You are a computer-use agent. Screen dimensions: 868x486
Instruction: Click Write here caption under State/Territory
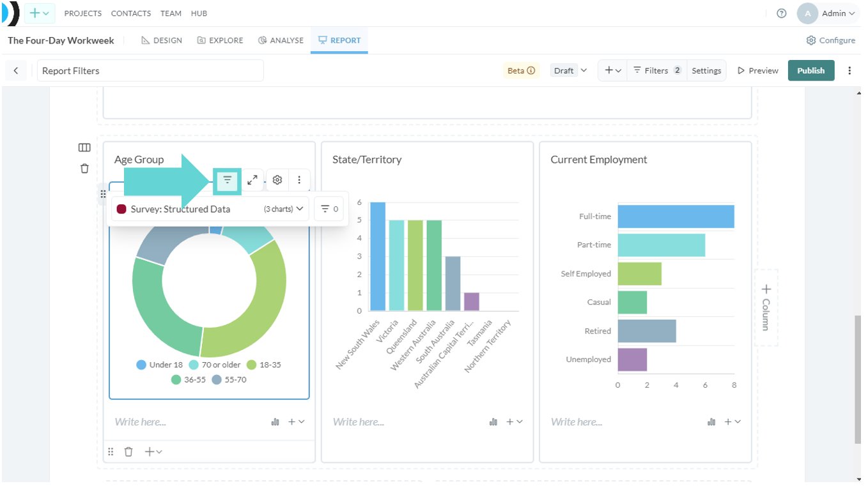(359, 422)
